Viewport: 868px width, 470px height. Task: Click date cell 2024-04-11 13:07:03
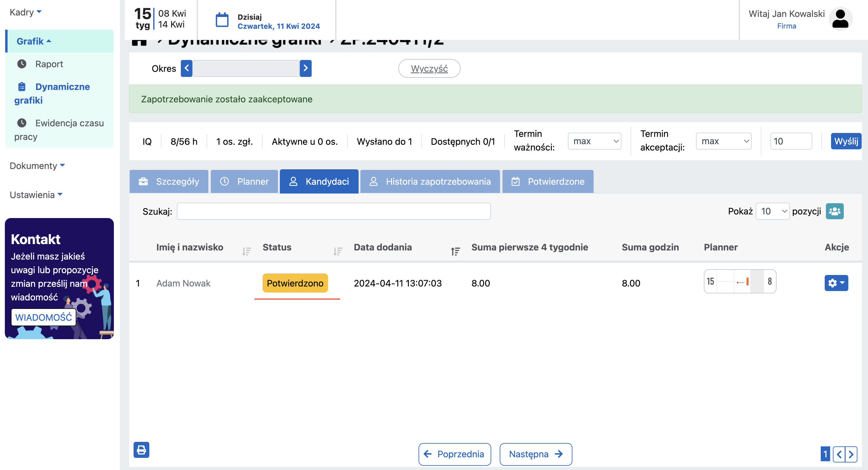[398, 283]
